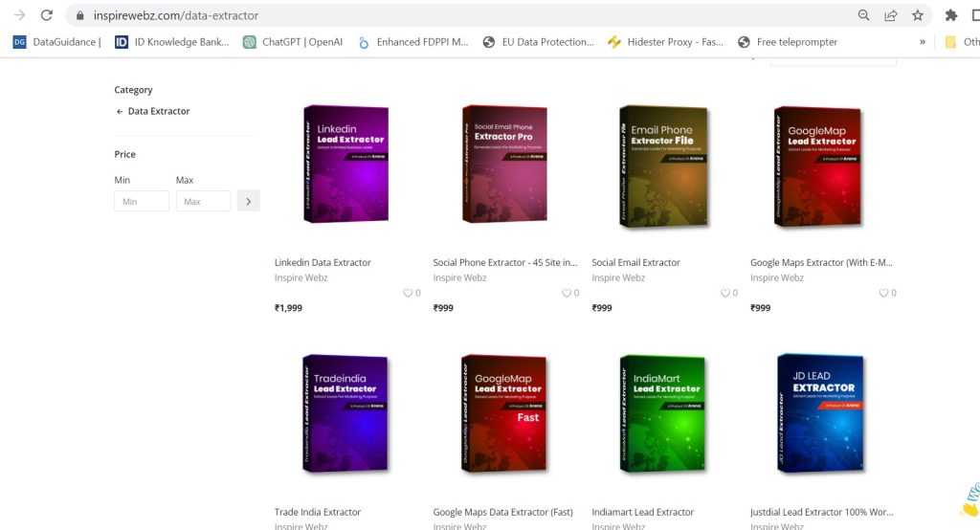Expand the hidden bookmarks overflow chevron
This screenshot has height=530, width=980.
coord(923,42)
